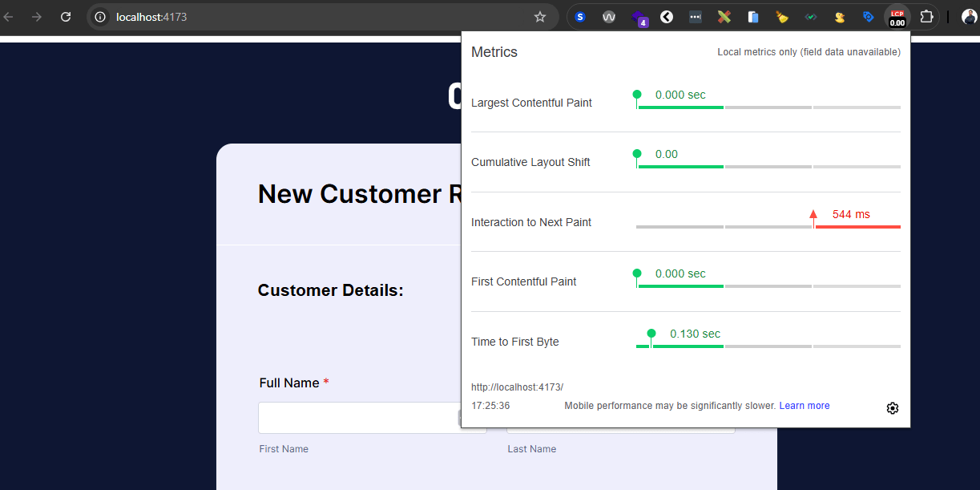Click the Customer Details heading

331,290
